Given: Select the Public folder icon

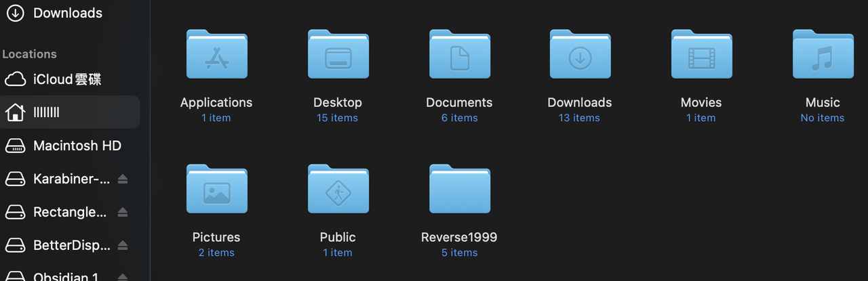Looking at the screenshot, I should [338, 189].
